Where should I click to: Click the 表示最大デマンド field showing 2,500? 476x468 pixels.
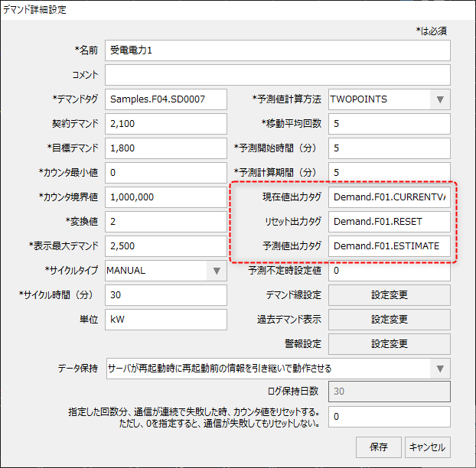coord(166,246)
